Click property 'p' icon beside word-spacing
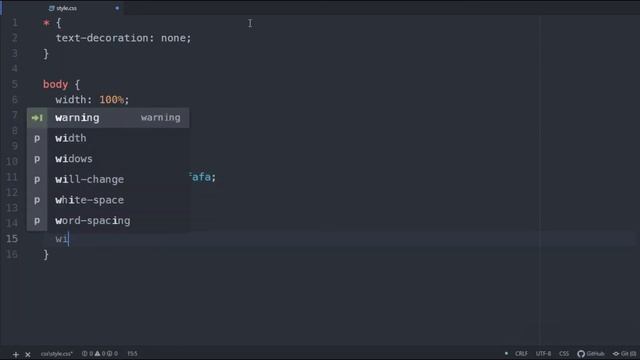 pos(37,221)
